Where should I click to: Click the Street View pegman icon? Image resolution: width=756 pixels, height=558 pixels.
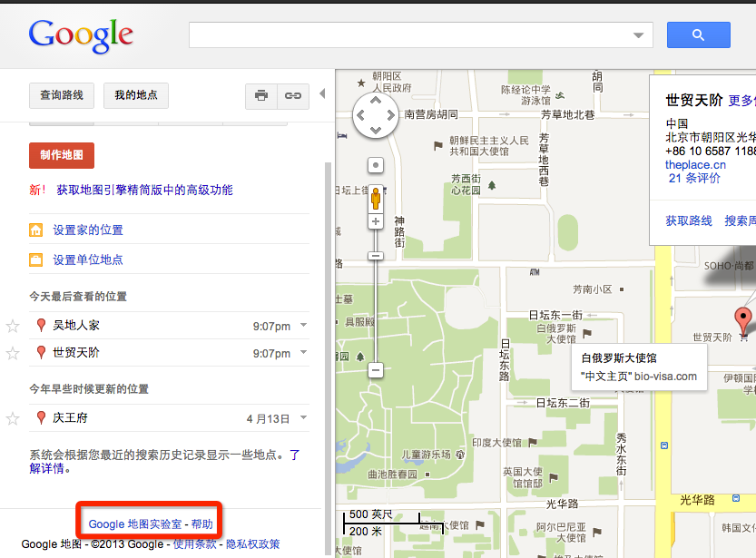(376, 198)
